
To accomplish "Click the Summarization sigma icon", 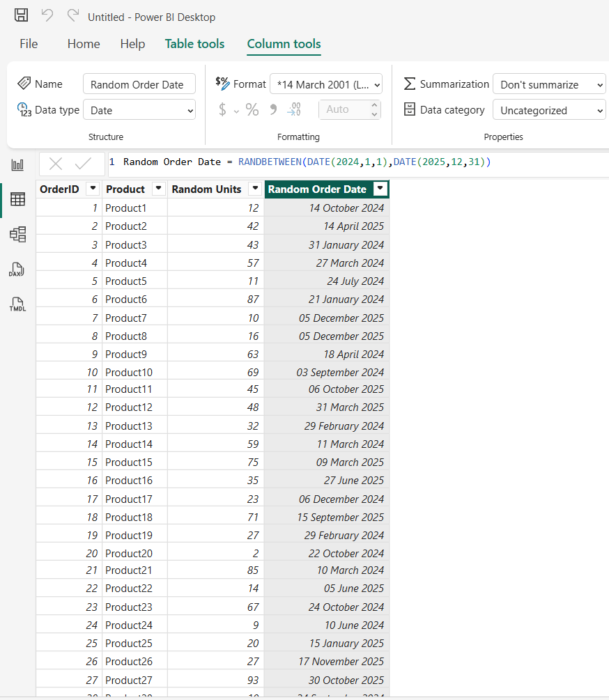I will (410, 84).
